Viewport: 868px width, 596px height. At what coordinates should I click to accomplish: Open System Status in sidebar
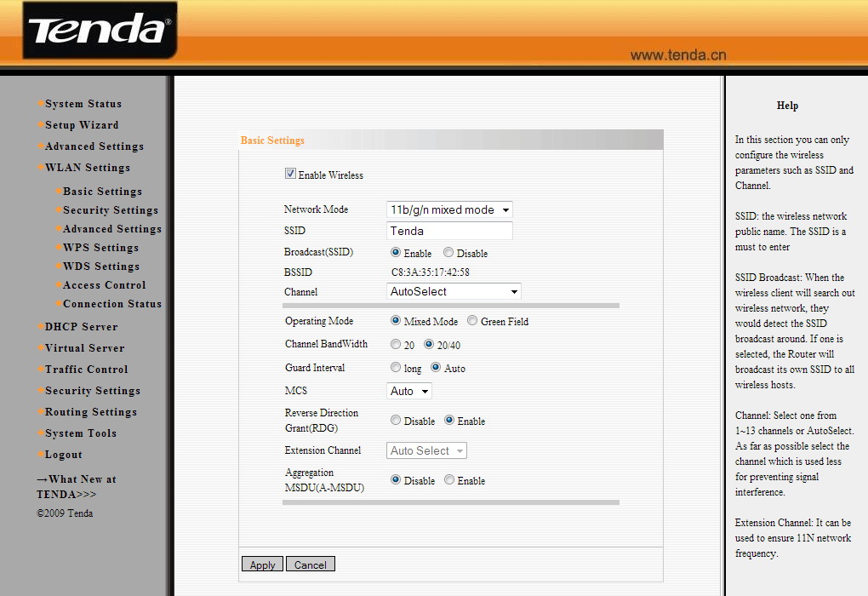pos(83,104)
